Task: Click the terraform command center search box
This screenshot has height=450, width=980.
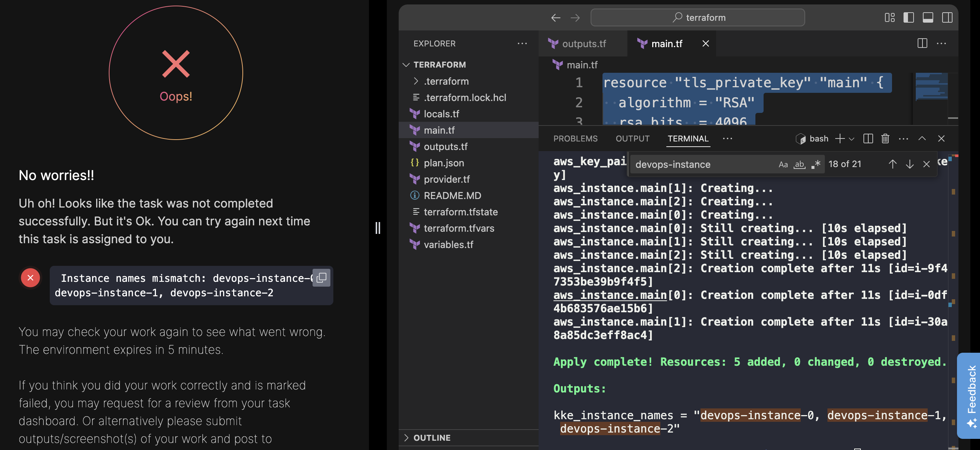Action: click(698, 17)
